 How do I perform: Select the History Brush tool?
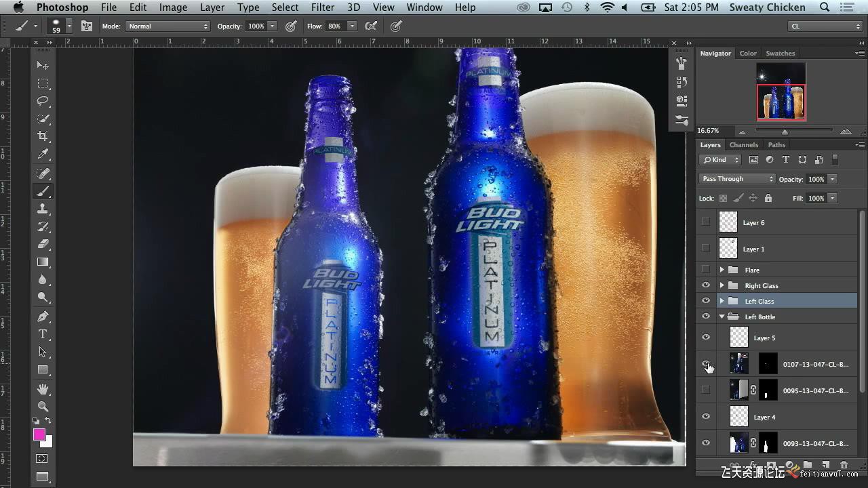coord(43,226)
